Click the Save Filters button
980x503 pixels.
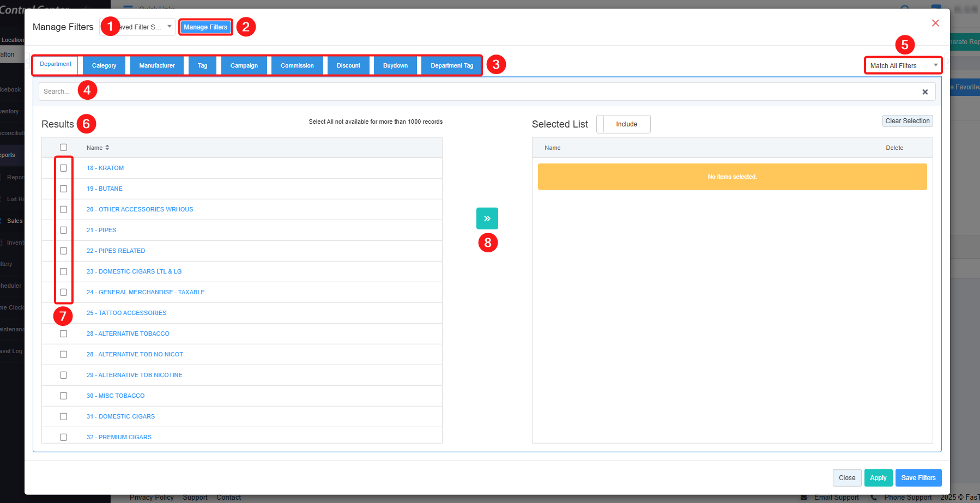pos(918,478)
